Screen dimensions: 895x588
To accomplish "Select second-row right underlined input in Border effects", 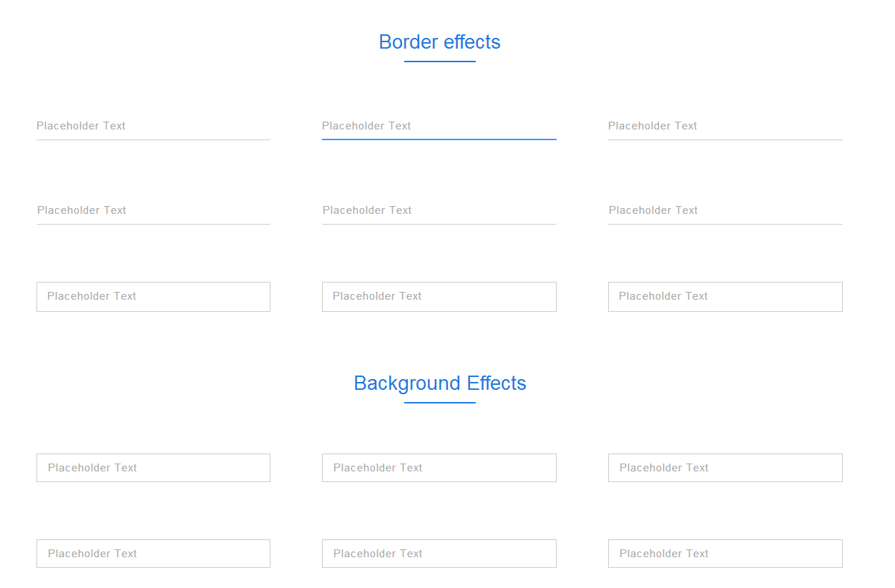I will [x=725, y=210].
